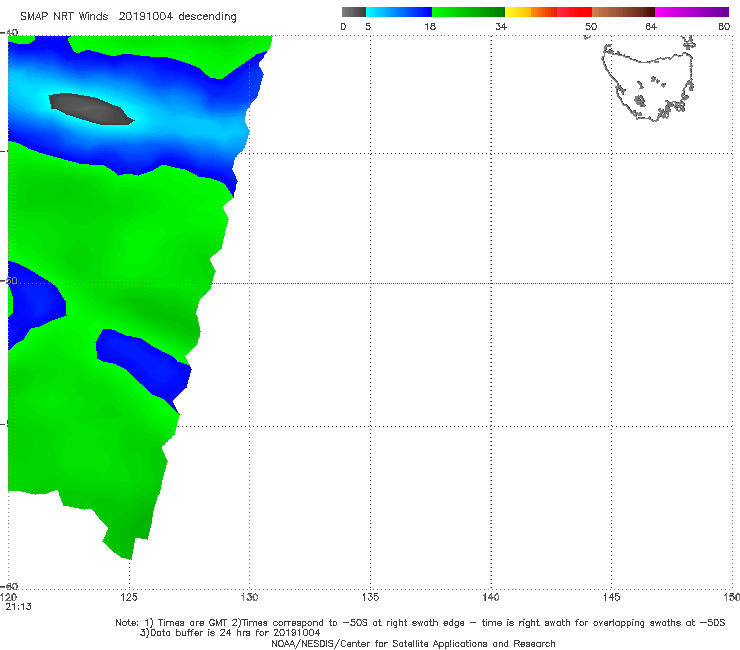Click the 'NOAA/NESDIS/Center for Satellite Applications' credit
The width and height of the screenshot is (740, 650).
click(x=413, y=644)
